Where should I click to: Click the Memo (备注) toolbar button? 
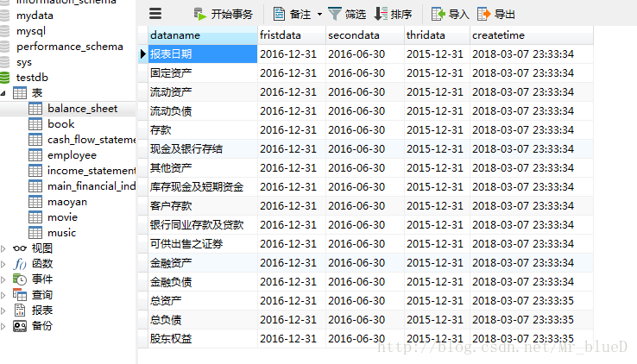(292, 14)
